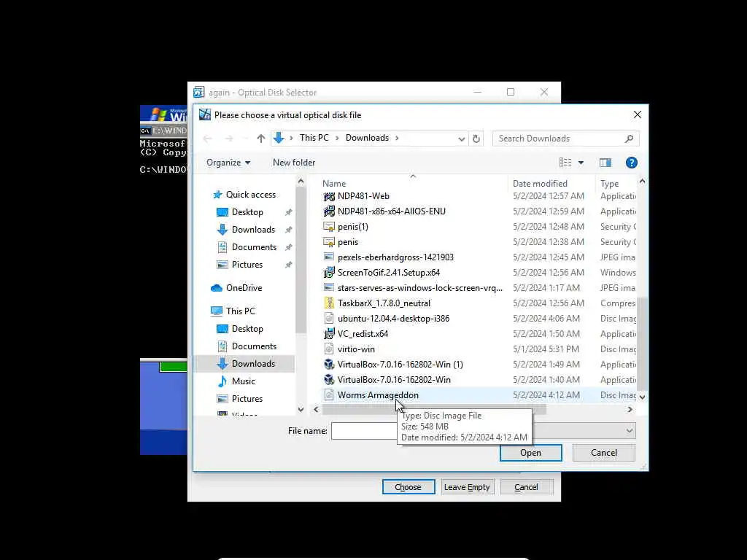Screen dimensions: 747x560
Task: Click the Up arrow navigation button
Action: click(x=260, y=139)
